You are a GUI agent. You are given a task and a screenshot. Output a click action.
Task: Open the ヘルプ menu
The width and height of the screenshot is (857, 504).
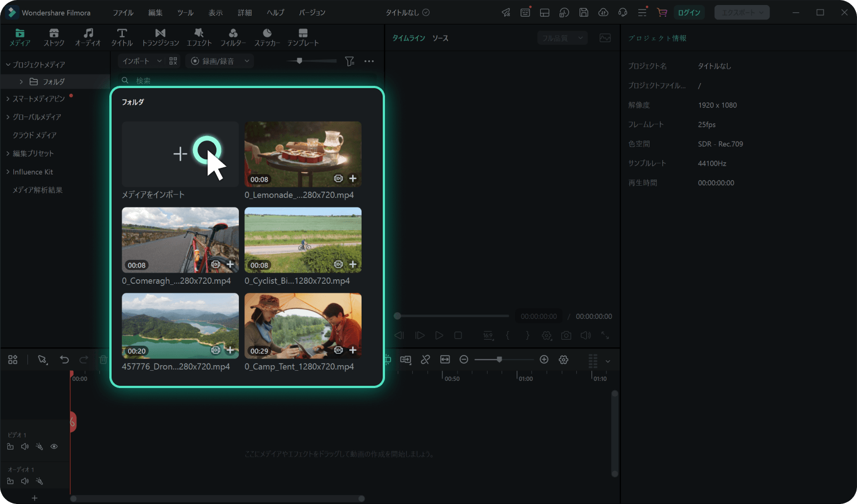(x=275, y=12)
